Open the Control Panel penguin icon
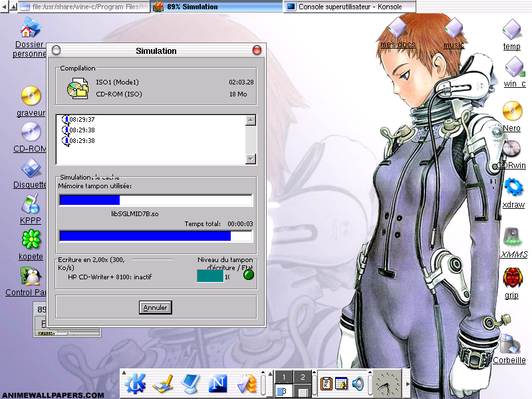 point(31,275)
